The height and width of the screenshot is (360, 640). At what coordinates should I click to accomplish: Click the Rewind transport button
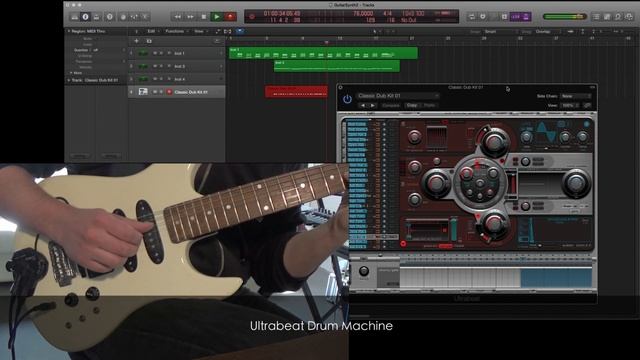[x=178, y=17]
